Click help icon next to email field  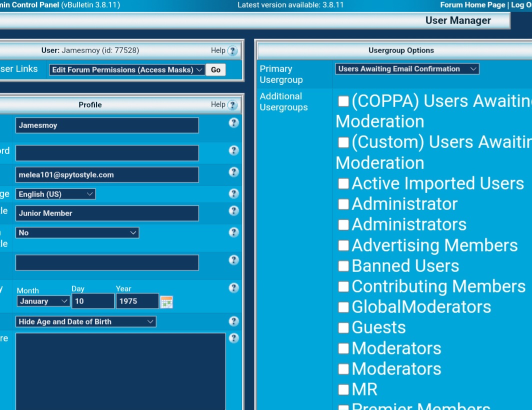pos(233,172)
